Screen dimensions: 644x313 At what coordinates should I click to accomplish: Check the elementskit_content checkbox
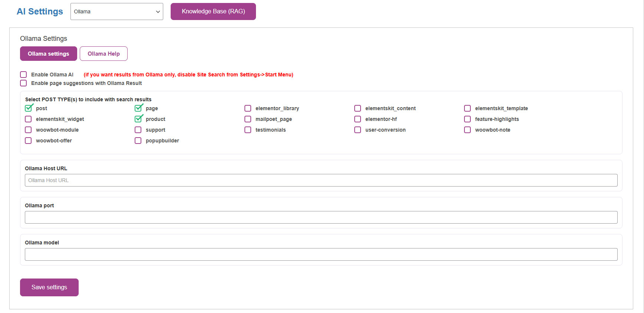(358, 108)
